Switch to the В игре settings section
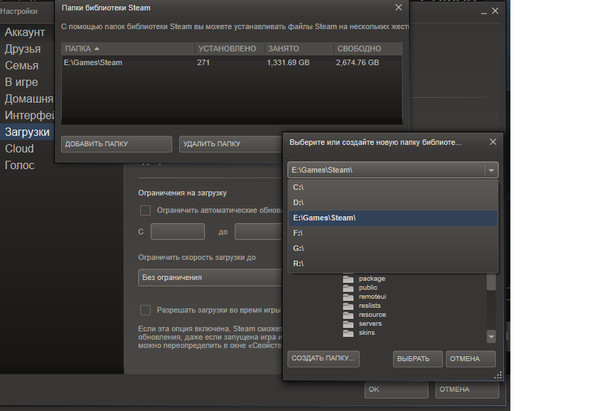 21,82
